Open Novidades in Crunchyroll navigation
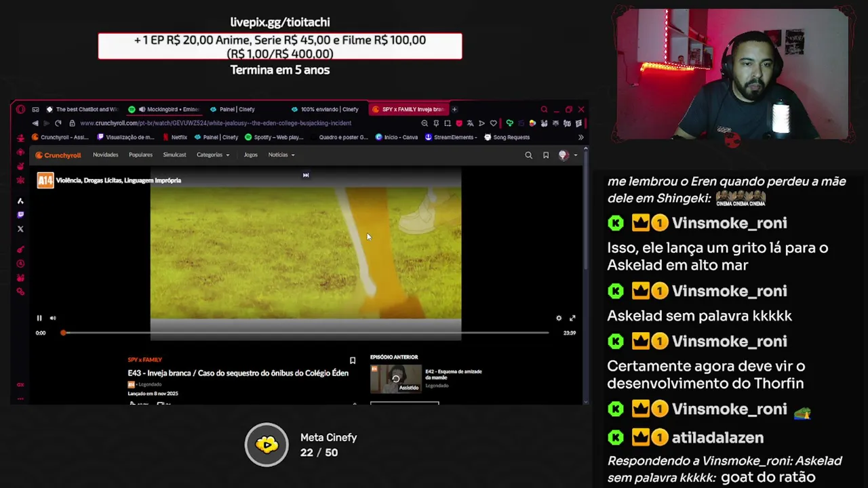The image size is (868, 488). [105, 155]
